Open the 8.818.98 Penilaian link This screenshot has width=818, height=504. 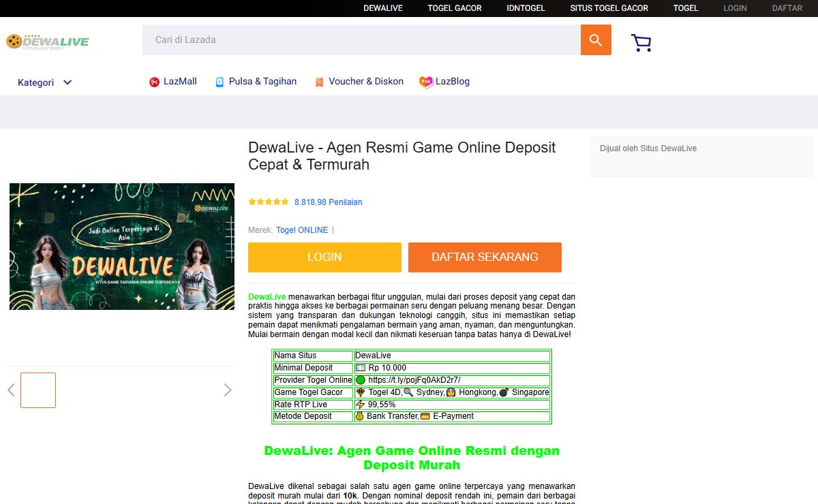point(329,202)
